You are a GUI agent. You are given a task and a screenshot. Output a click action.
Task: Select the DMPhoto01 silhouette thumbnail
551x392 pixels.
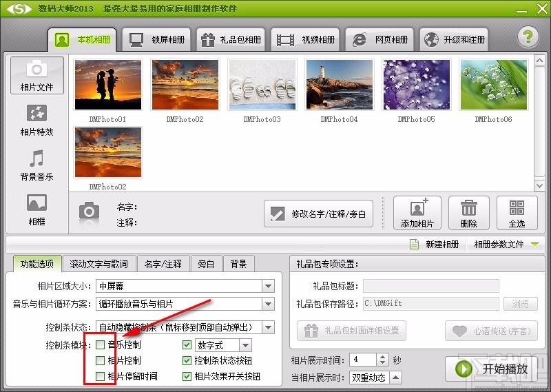108,85
